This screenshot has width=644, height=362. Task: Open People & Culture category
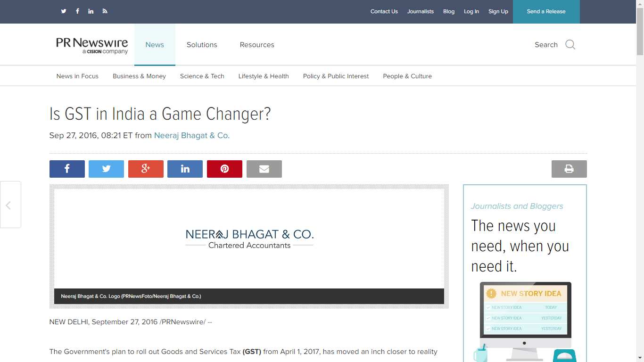[x=407, y=76]
